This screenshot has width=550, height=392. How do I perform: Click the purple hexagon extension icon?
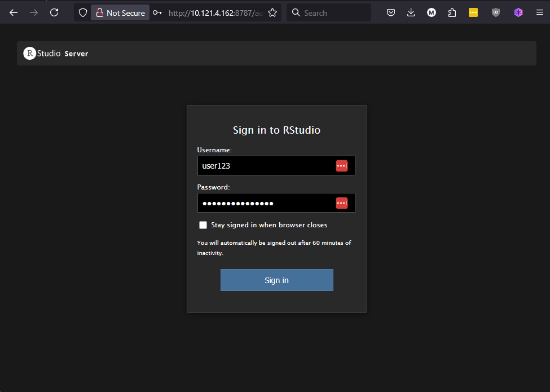click(518, 13)
